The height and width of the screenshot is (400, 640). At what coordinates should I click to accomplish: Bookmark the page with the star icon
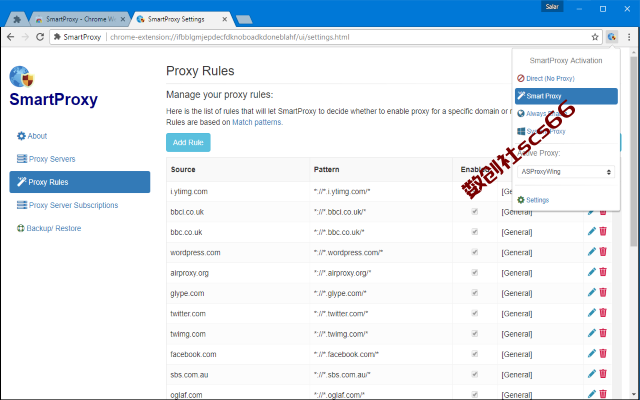coord(595,37)
